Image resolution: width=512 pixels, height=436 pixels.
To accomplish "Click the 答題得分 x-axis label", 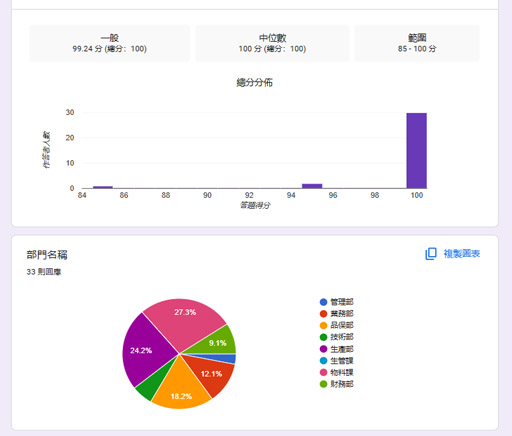I will (x=255, y=205).
